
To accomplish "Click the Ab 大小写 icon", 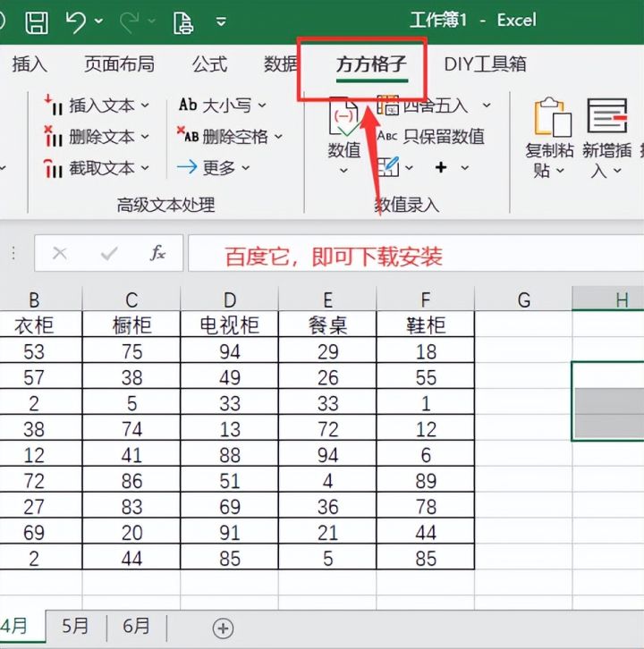I will [x=188, y=105].
